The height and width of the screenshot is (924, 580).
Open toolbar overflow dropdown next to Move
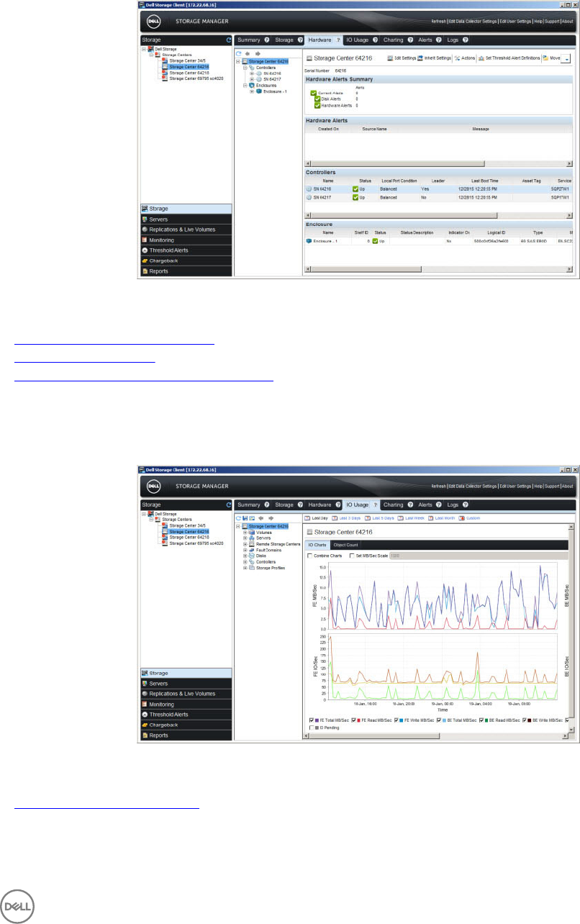[567, 58]
